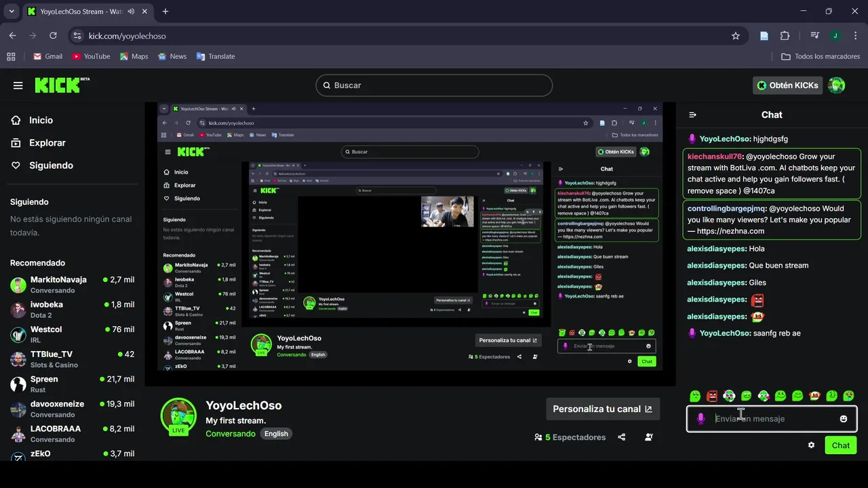Screen dimensions: 868x488
Task: Focus the Buscar search field
Action: pos(434,85)
